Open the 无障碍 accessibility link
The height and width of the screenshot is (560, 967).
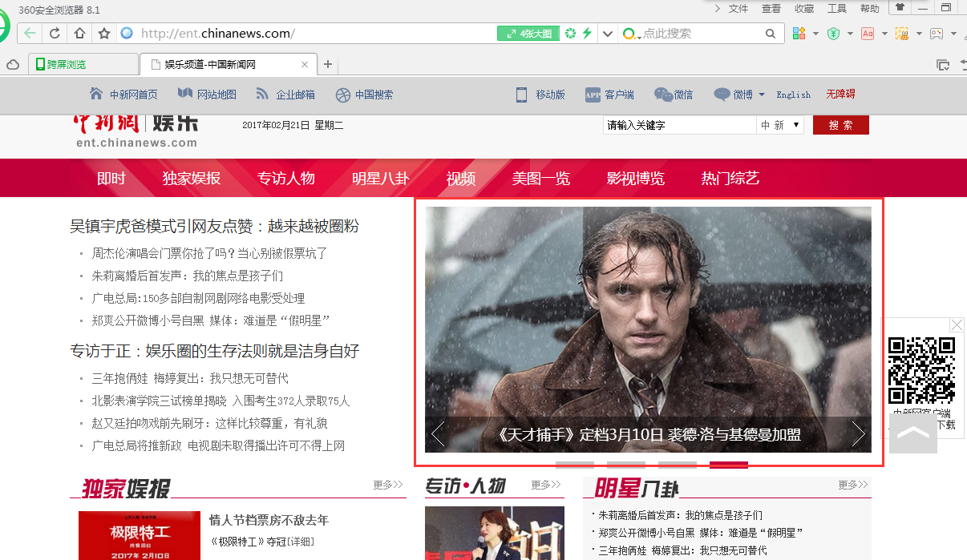point(840,94)
